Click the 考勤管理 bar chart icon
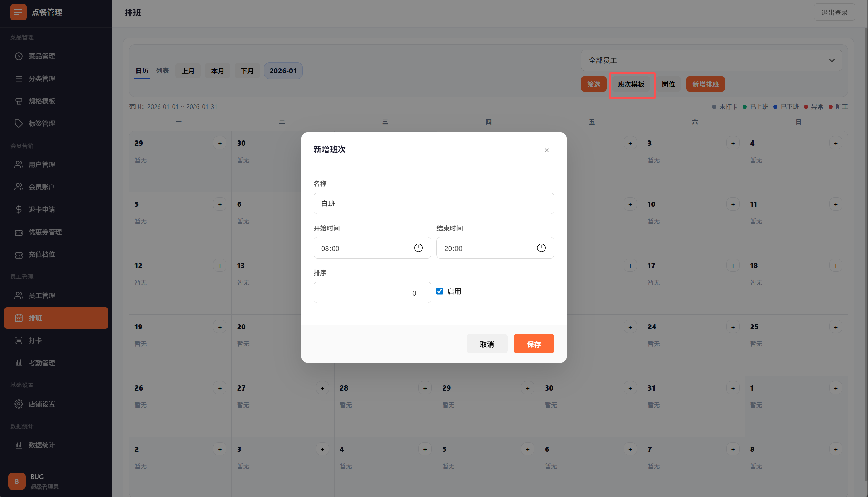The height and width of the screenshot is (497, 868). [19, 363]
